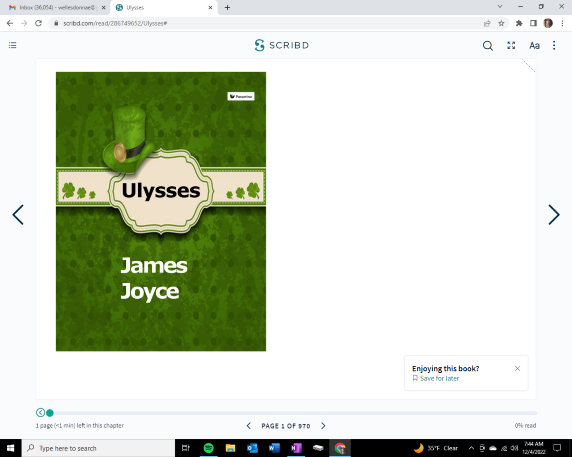Click the PAGE 1 OF 970 indicator
Screen dimensions: 572x457
pos(286,426)
